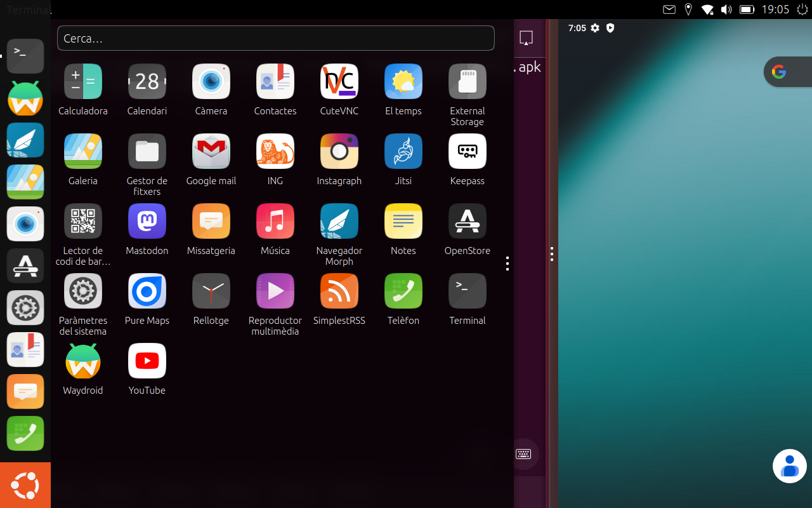Open External Storage app
Screen dimensions: 812x508
468,81
